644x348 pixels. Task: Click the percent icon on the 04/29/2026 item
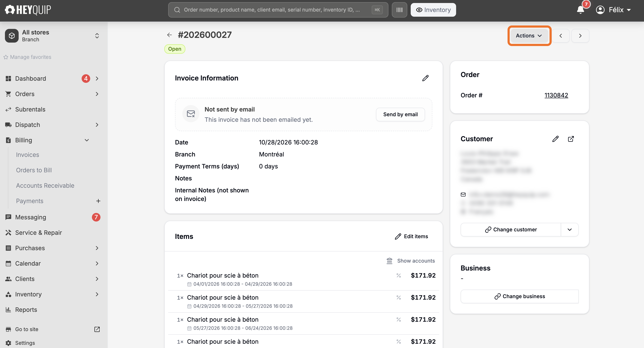398,297
